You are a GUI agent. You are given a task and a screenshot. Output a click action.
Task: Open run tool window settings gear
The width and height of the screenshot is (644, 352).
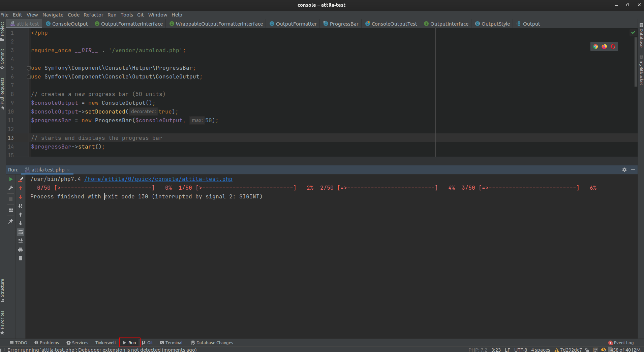[624, 170]
